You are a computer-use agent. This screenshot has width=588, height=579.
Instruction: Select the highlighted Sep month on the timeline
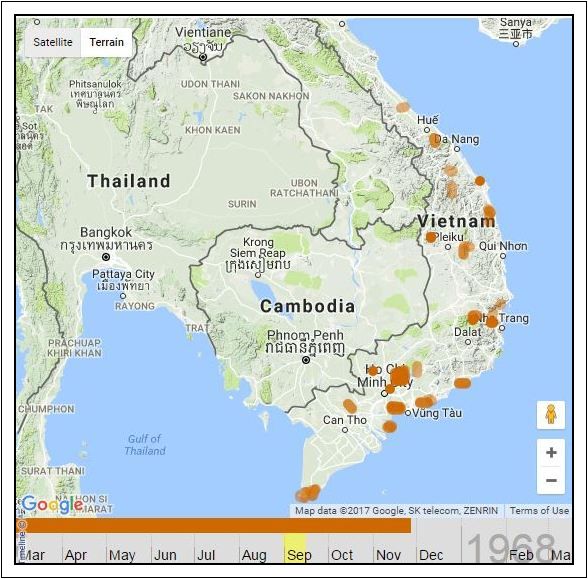[x=296, y=549]
